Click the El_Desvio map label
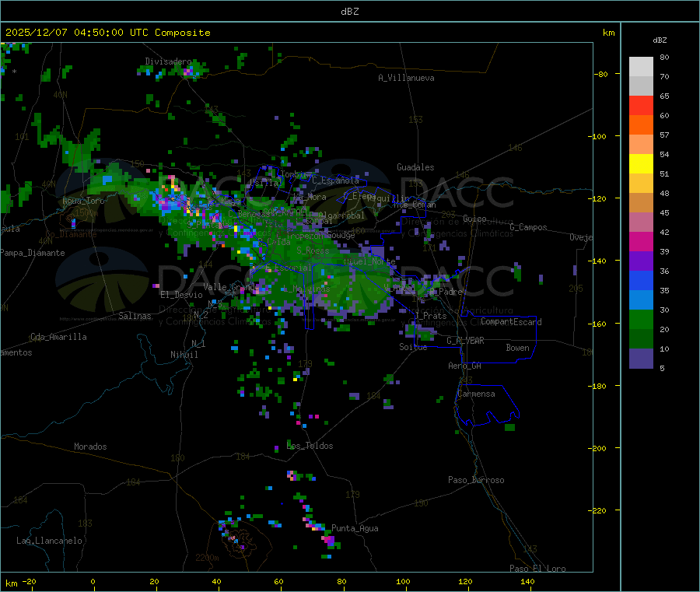The image size is (700, 592). point(181,295)
